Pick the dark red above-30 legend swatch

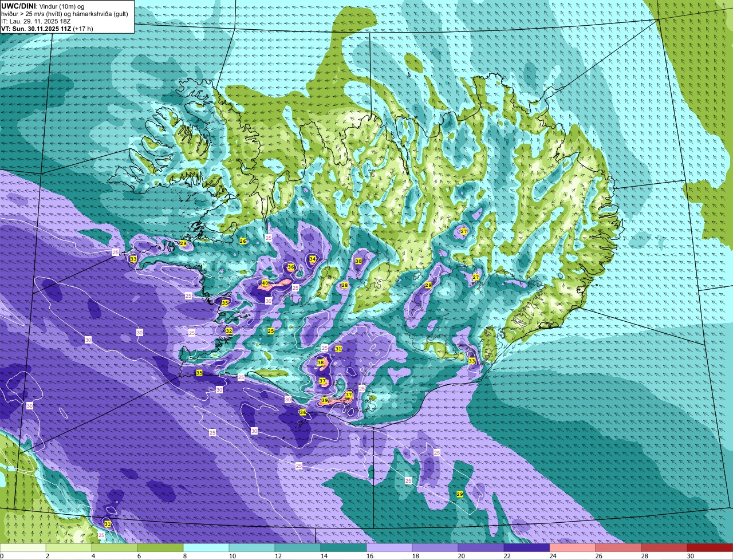[710, 548]
